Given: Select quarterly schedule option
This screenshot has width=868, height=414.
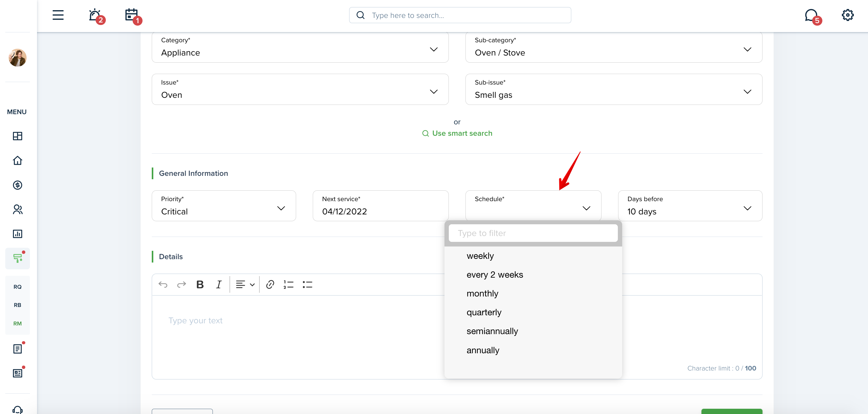Looking at the screenshot, I should click(533, 313).
